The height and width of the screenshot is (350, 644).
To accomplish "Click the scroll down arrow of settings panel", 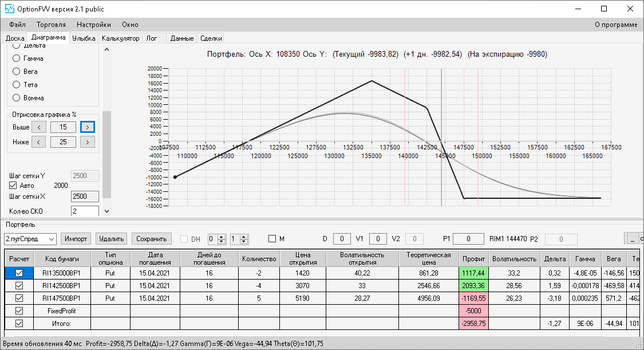I will [x=107, y=211].
